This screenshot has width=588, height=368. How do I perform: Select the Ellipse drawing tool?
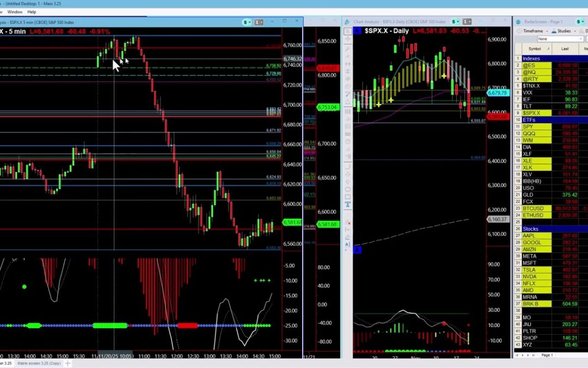click(x=348, y=189)
